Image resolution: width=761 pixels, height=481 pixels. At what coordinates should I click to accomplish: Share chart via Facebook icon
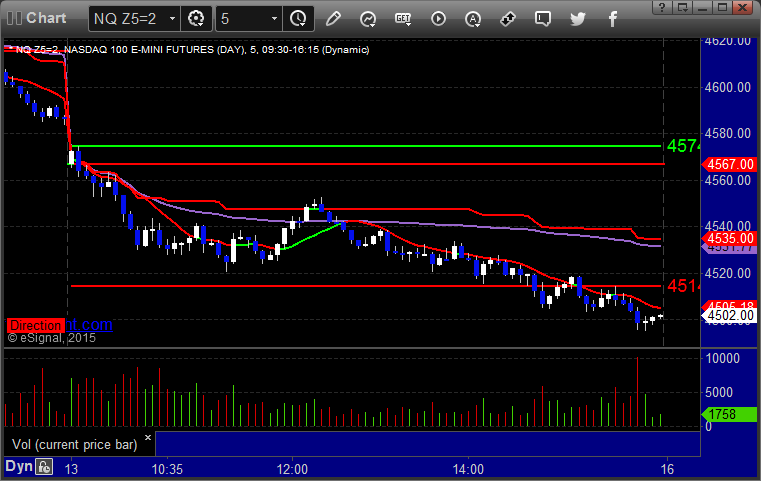click(x=613, y=19)
